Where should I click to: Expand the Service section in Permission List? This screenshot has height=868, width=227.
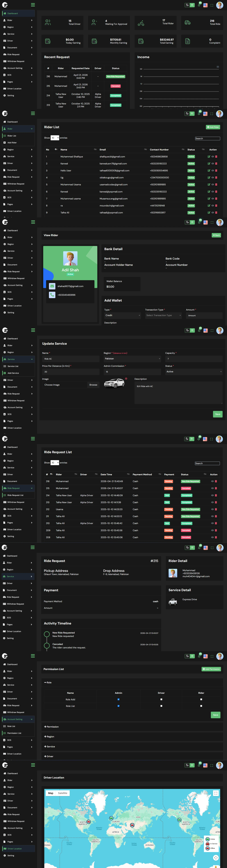[49, 746]
